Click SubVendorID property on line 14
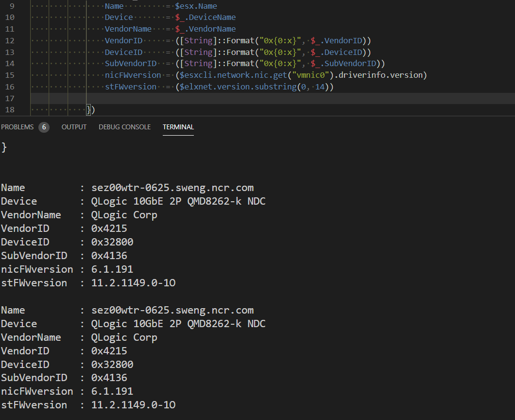The width and height of the screenshot is (515, 420). [x=131, y=63]
